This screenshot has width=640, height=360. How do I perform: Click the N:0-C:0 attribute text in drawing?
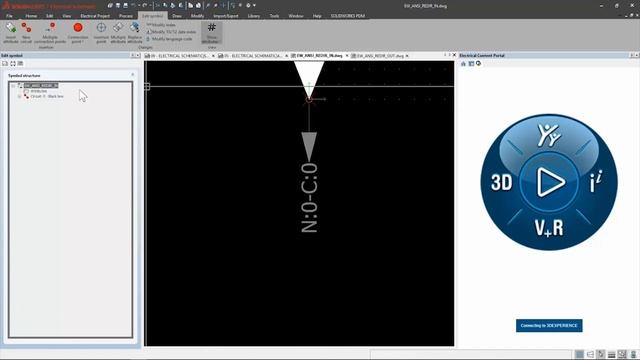pyautogui.click(x=309, y=198)
